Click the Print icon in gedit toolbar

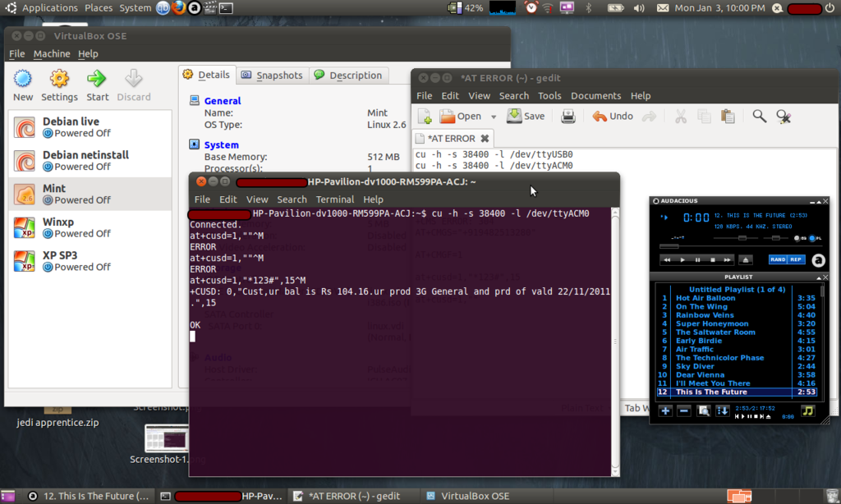[x=568, y=117]
